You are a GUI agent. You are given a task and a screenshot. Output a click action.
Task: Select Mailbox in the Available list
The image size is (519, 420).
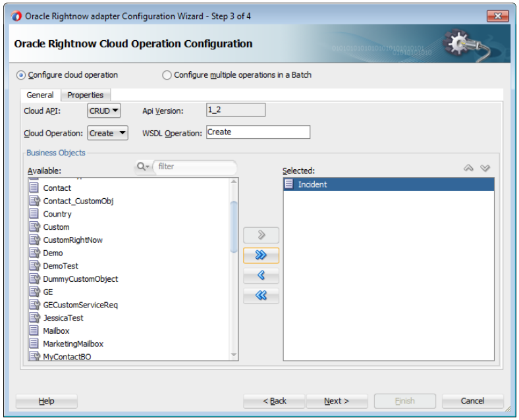click(x=56, y=331)
